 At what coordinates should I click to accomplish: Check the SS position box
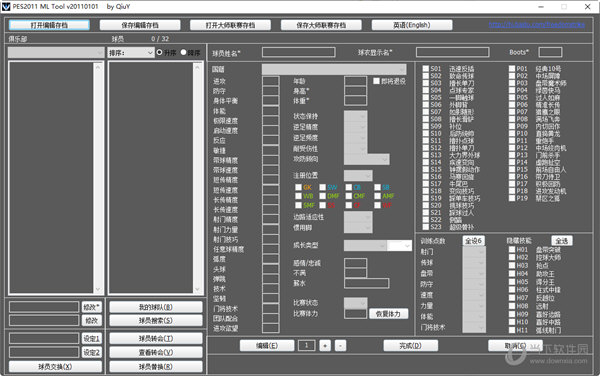pos(323,205)
